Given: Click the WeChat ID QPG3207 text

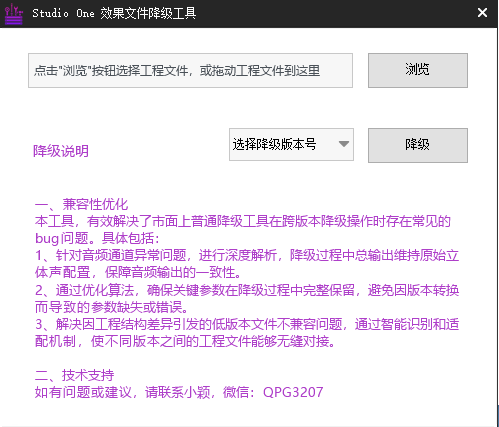Looking at the screenshot, I should (293, 392).
